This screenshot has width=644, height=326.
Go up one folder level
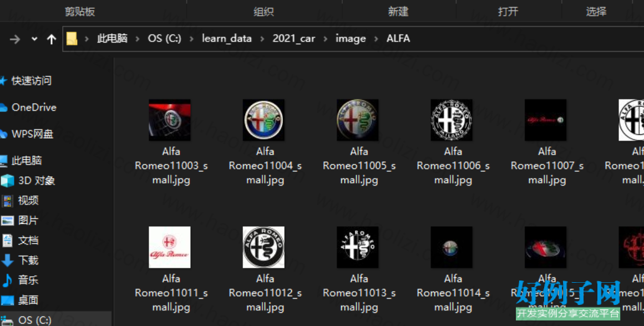point(52,39)
